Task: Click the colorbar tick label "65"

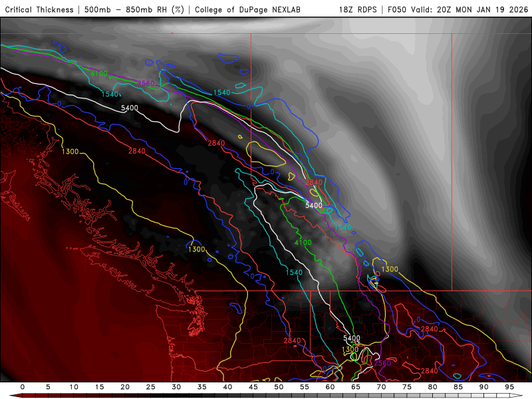Action: [356, 387]
